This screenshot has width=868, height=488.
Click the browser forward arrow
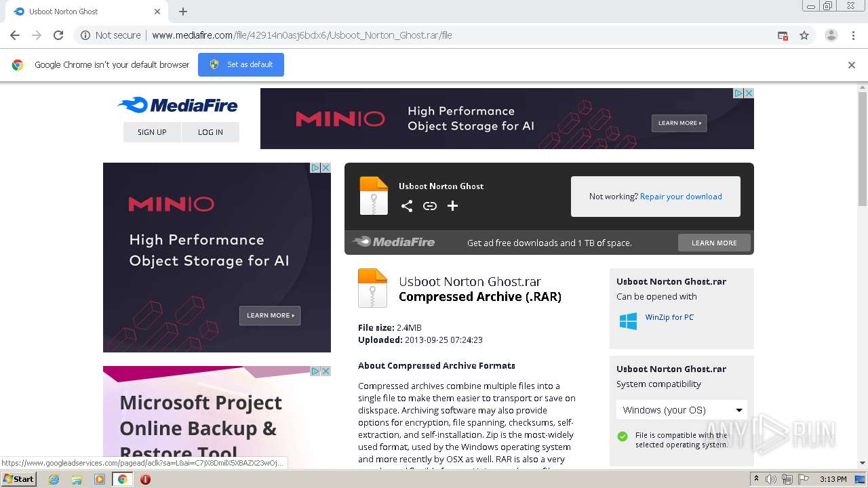coord(37,35)
